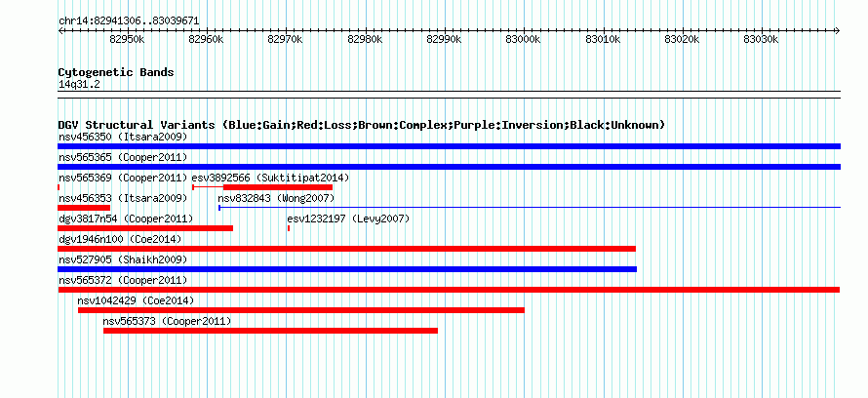The image size is (868, 398).
Task: Click the nsv456353 (Itsara2009) red bar
Action: point(84,208)
